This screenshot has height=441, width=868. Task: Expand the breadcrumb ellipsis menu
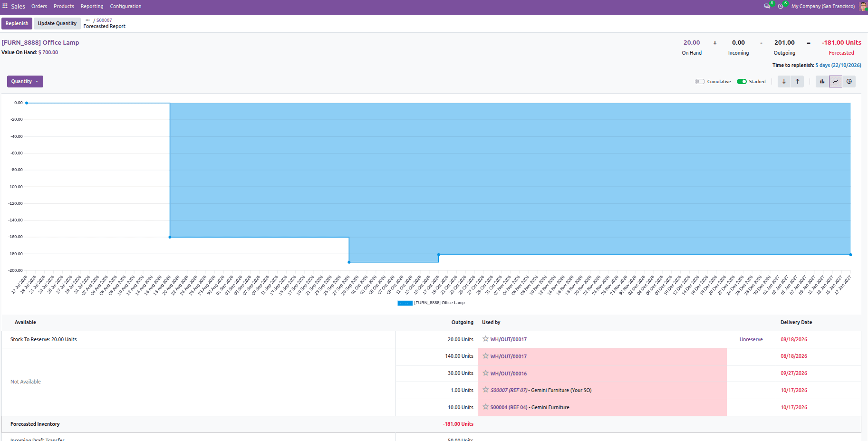(x=87, y=20)
